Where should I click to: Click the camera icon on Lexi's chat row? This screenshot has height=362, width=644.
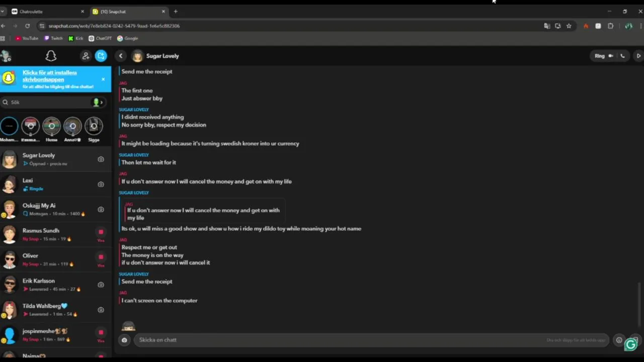tap(101, 185)
